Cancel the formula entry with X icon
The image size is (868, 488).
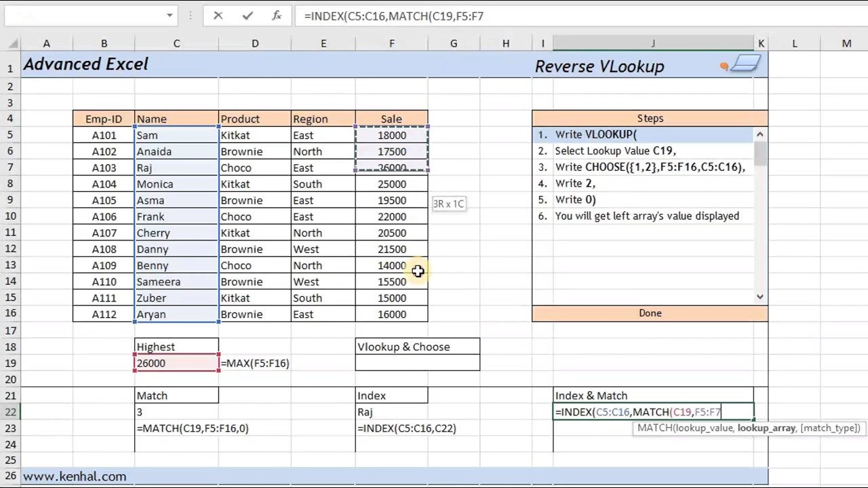tap(218, 16)
